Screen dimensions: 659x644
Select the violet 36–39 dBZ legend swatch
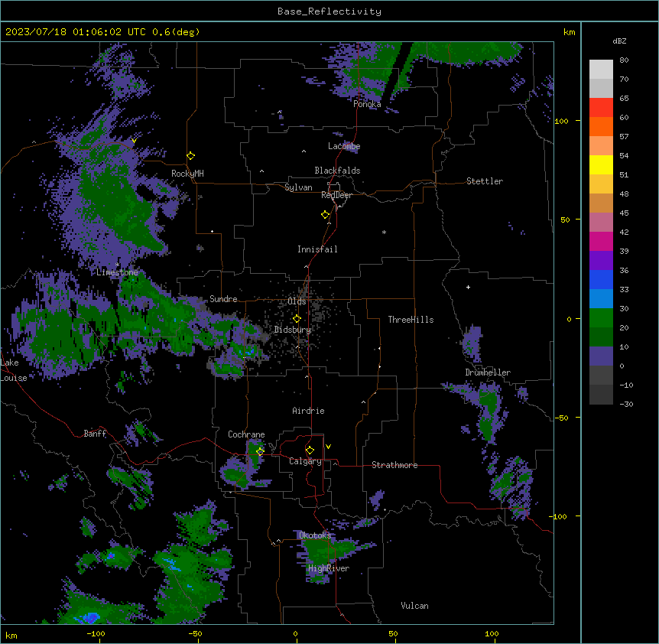pyautogui.click(x=601, y=261)
